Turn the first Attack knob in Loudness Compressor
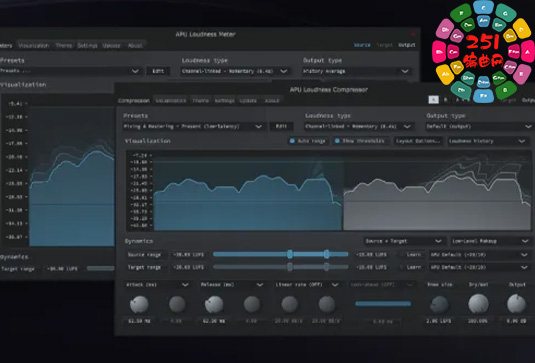 tap(139, 304)
